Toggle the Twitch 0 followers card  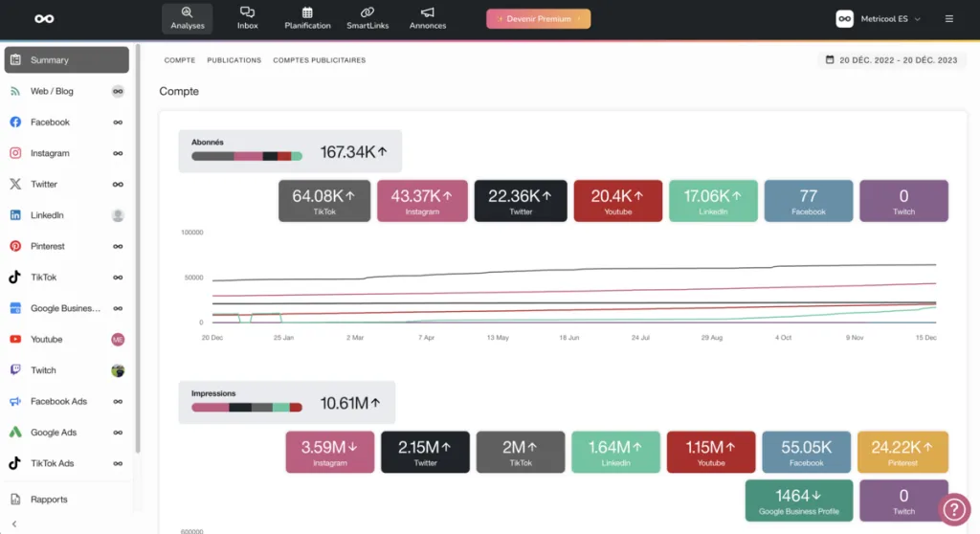(x=903, y=201)
